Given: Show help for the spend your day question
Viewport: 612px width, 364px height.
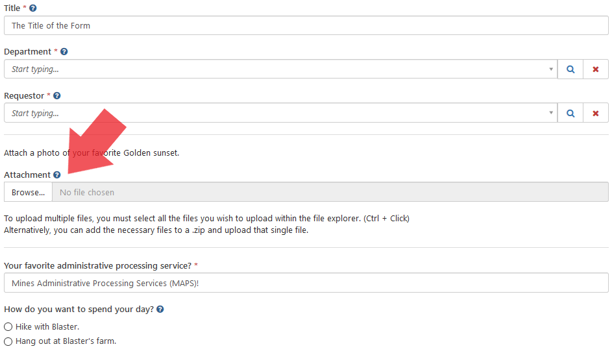Looking at the screenshot, I should click(160, 309).
